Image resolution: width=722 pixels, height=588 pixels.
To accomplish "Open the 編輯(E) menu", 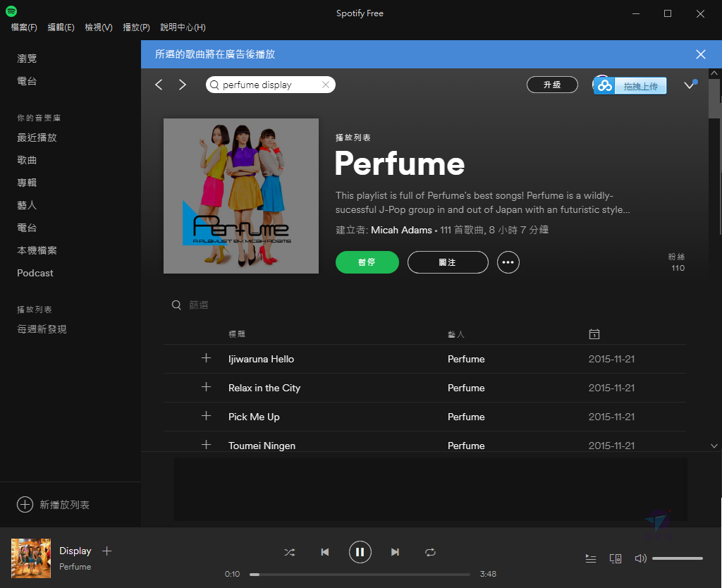I will (x=61, y=27).
